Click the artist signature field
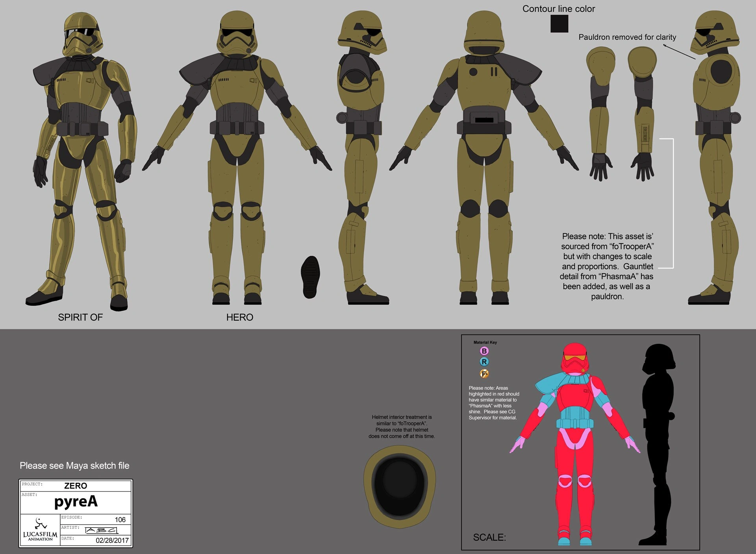 pos(96,530)
